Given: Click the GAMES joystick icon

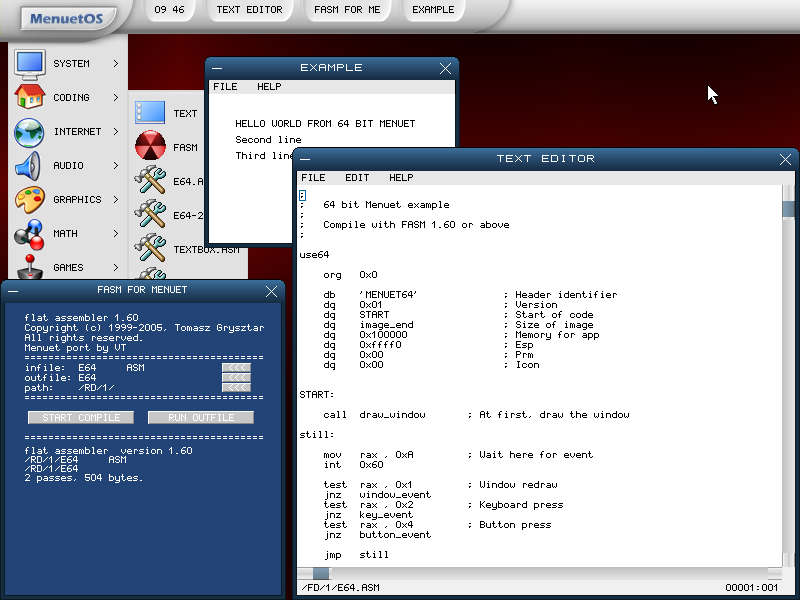Looking at the screenshot, I should click(30, 266).
